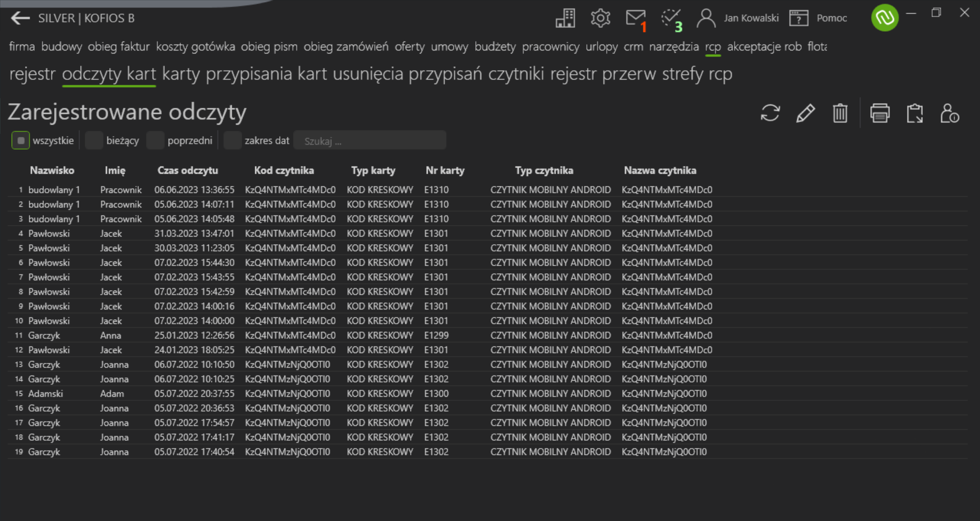Switch to the czytniki tab
Screen dimensions: 980x521
point(516,74)
